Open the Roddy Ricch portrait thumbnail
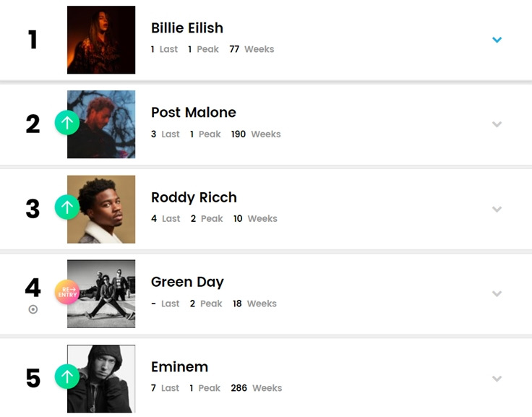 pos(101,209)
